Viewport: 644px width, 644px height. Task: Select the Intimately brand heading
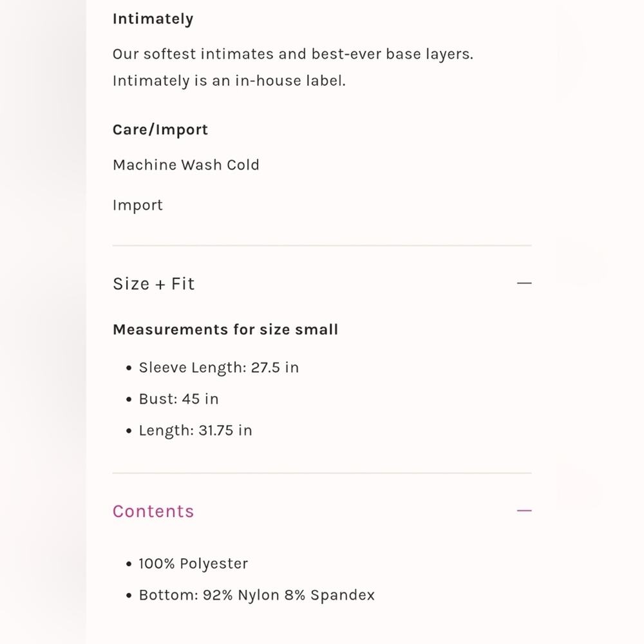pos(153,19)
